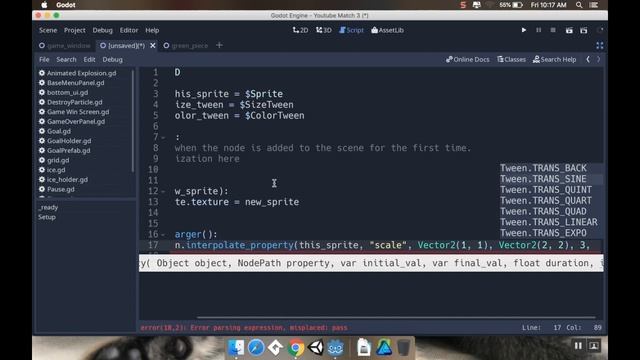
Task: Launch Chrome from the dock
Action: pyautogui.click(x=296, y=348)
